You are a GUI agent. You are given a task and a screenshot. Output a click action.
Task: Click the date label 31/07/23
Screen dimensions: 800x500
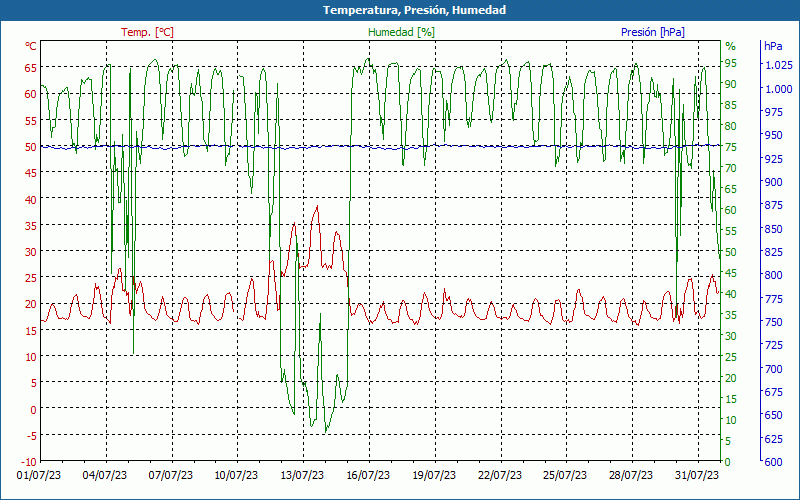(x=697, y=476)
